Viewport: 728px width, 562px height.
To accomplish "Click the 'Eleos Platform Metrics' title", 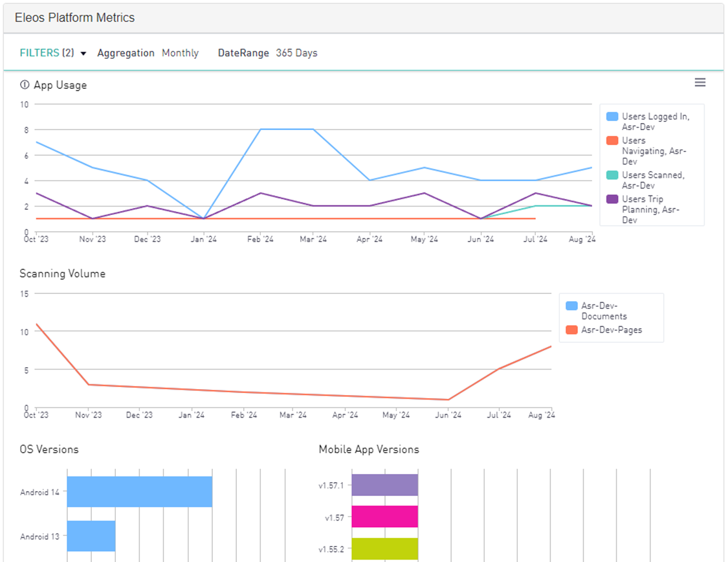I will point(75,17).
